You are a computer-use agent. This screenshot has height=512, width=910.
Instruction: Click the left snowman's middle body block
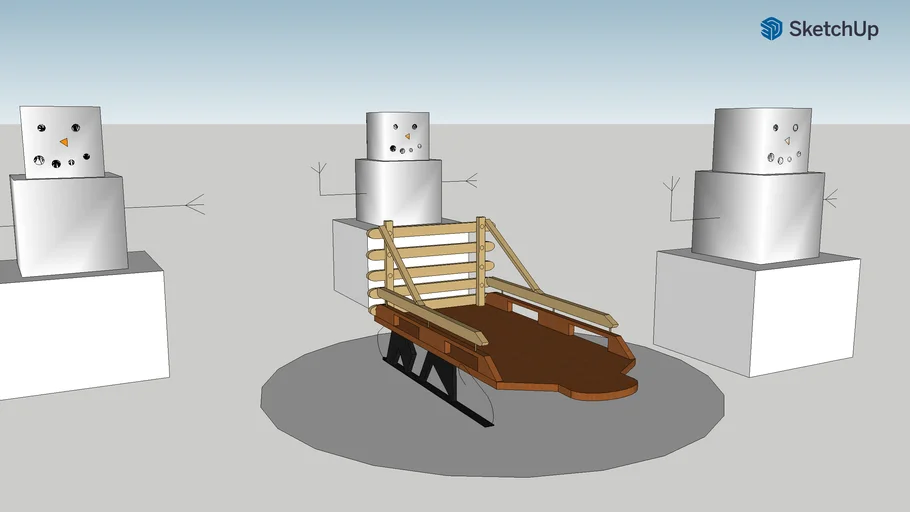point(68,225)
